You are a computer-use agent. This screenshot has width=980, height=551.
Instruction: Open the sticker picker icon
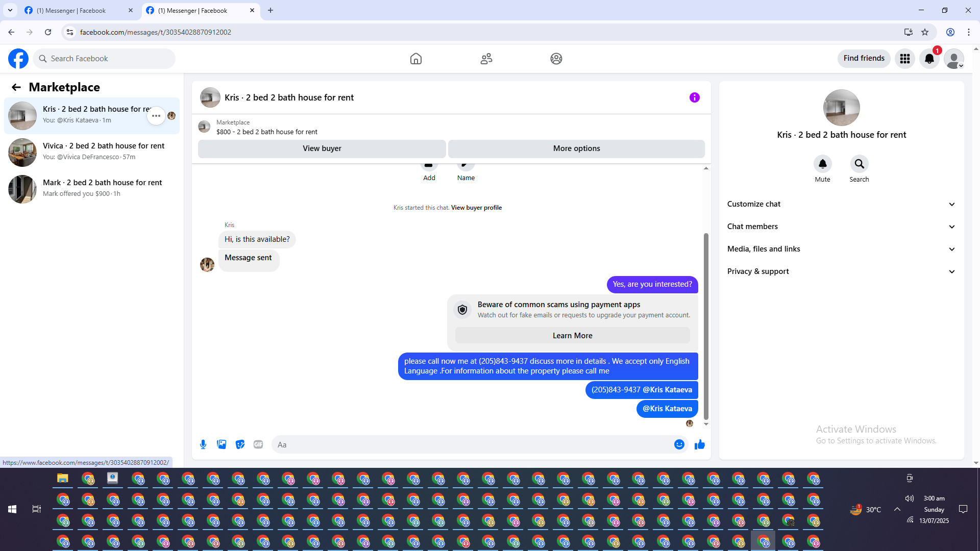(240, 444)
